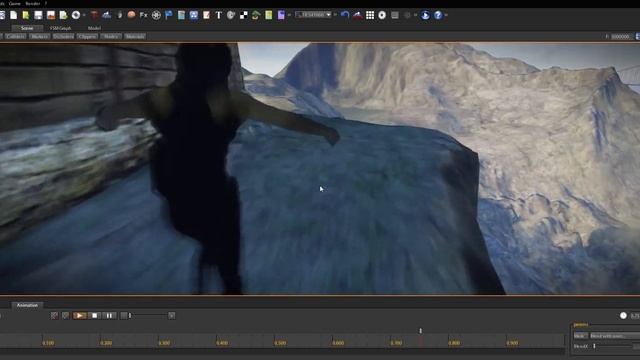Screen dimensions: 640x360
Task: Click the blank white new document icon
Action: (x=14, y=15)
